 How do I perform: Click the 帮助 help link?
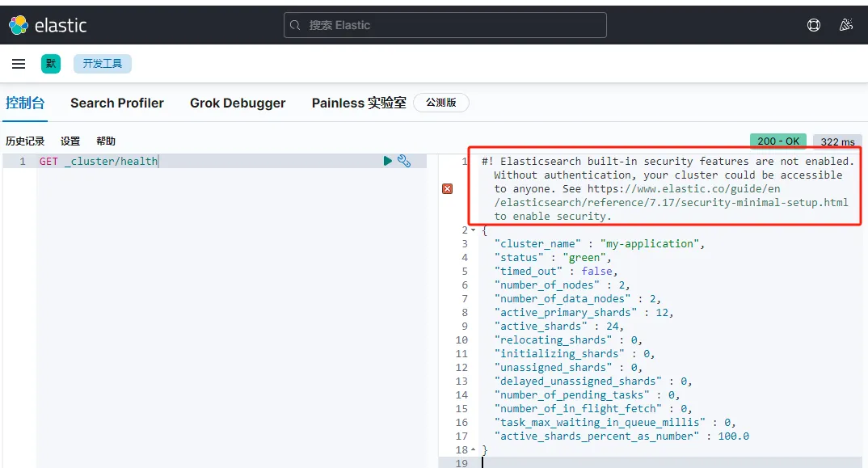106,141
